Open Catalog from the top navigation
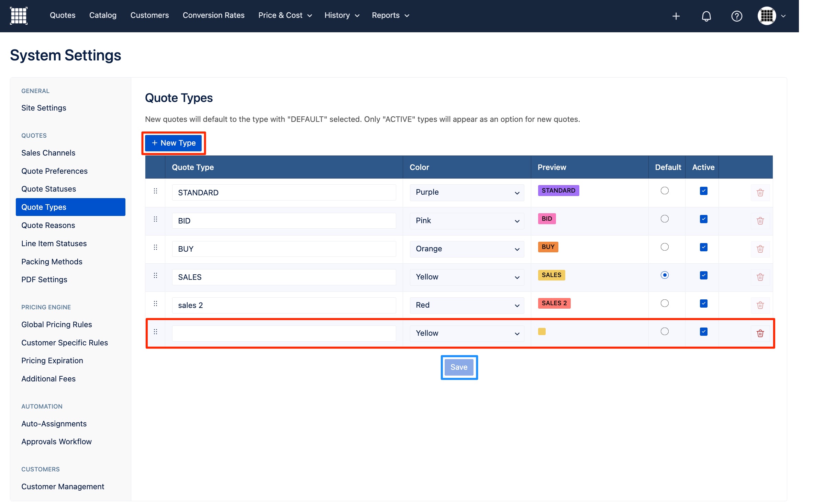The image size is (813, 504). click(103, 15)
